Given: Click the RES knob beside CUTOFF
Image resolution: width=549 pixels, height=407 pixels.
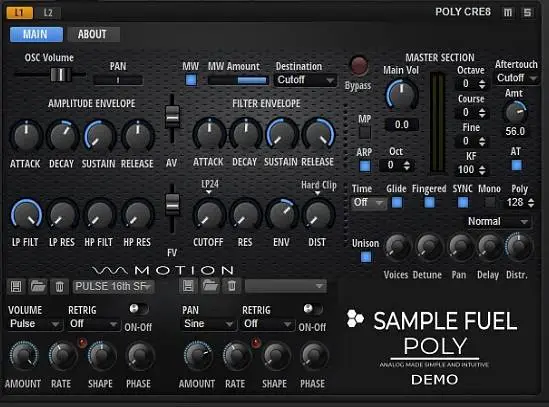Looking at the screenshot, I should (x=245, y=214).
